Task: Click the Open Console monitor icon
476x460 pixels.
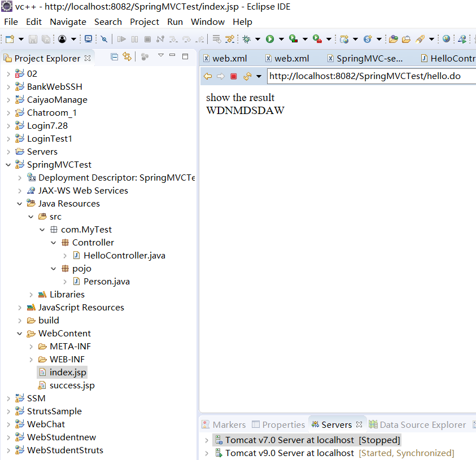Action: pos(88,39)
